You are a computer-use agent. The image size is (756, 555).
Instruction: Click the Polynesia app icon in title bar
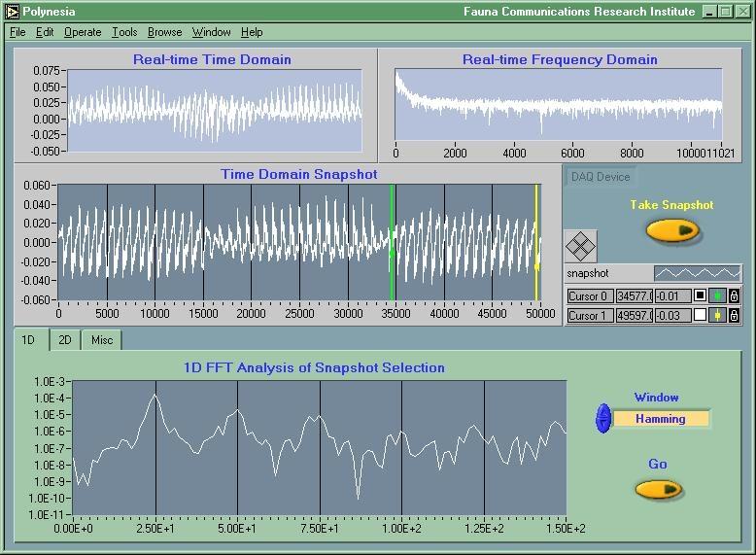click(12, 12)
